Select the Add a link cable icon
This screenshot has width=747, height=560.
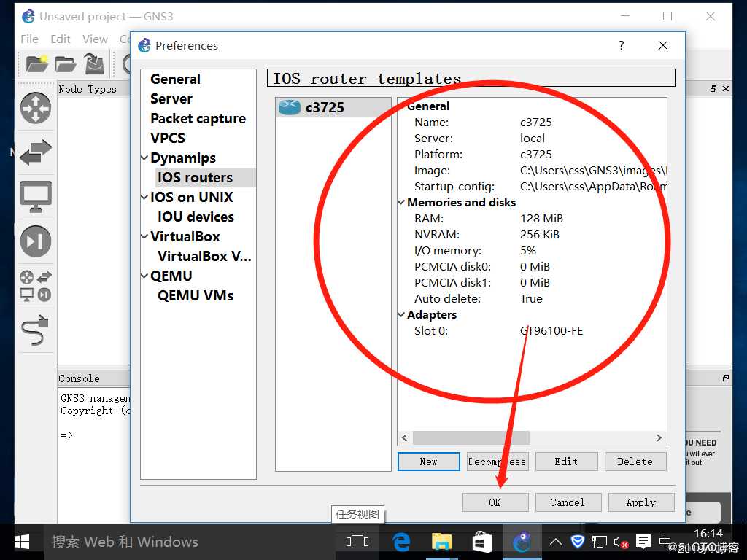[x=35, y=330]
